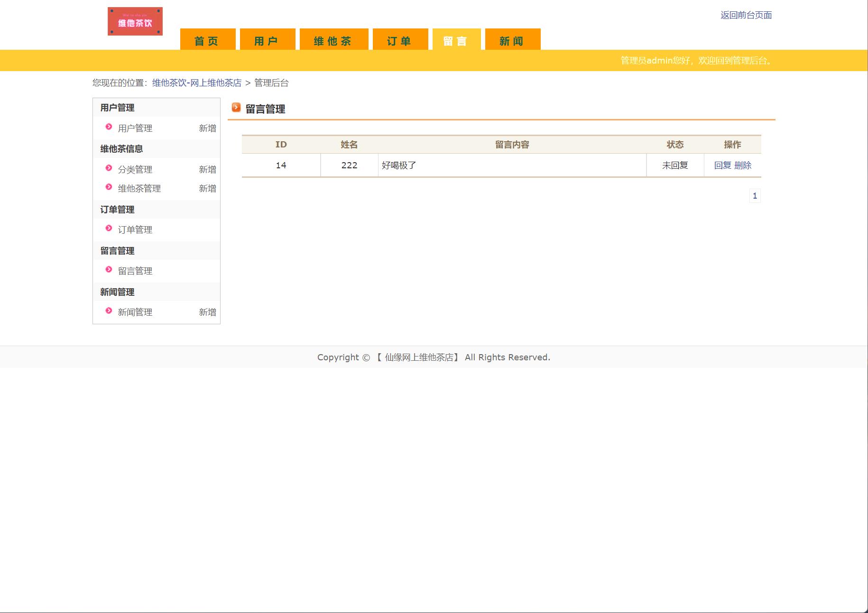
Task: Click the pink arrow icon beside 分类管理
Action: [109, 169]
